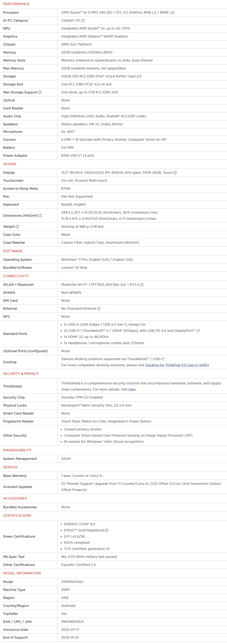Open the Docking for ThinkPad X13 Gen 6 link
Screen dimensions: 227x644
[177, 365]
